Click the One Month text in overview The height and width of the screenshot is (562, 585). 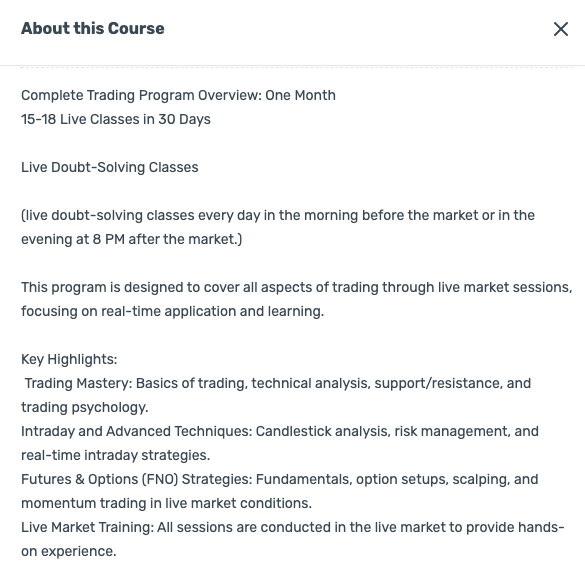pyautogui.click(x=300, y=95)
